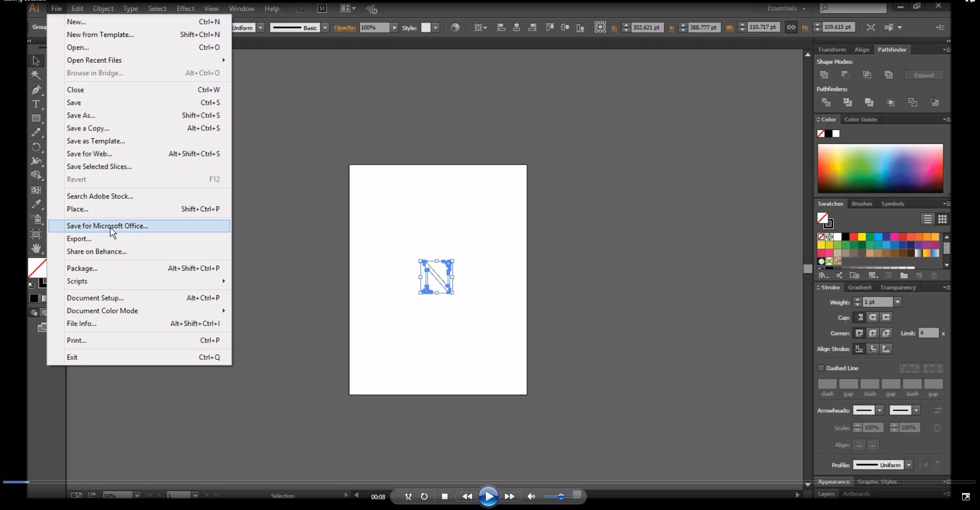This screenshot has height=510, width=980.
Task: Choose the Round Cap stroke option
Action: tap(873, 317)
